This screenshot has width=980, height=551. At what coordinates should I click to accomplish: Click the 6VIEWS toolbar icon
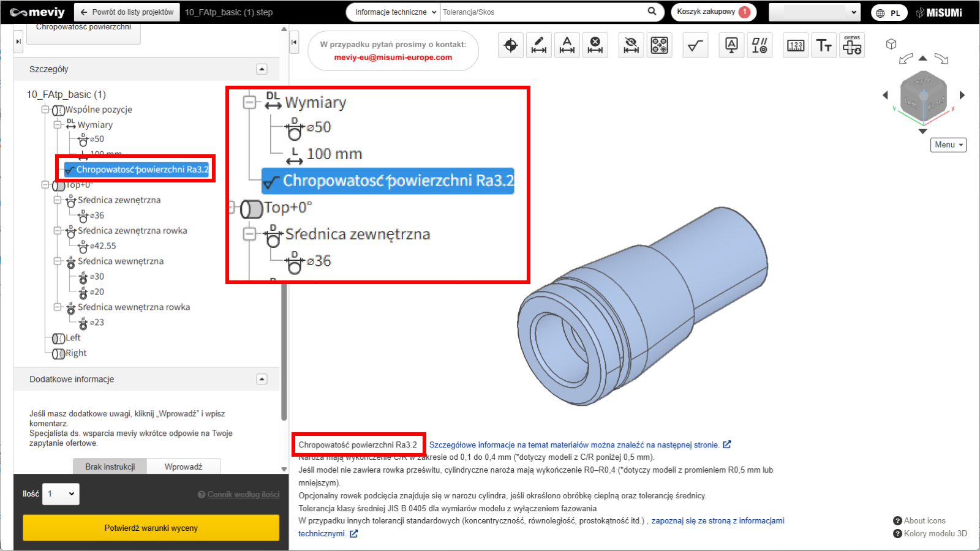pyautogui.click(x=852, y=45)
